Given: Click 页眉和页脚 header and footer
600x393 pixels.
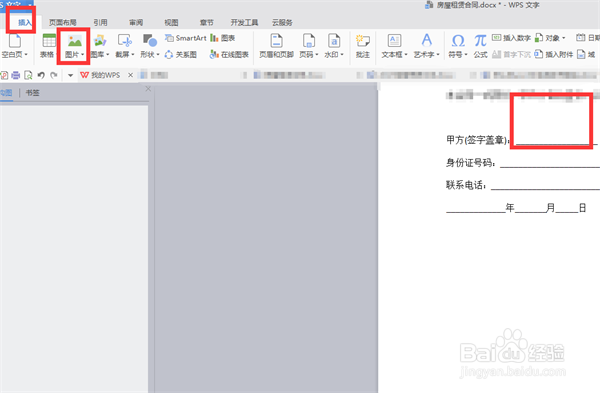Looking at the screenshot, I should pos(276,46).
